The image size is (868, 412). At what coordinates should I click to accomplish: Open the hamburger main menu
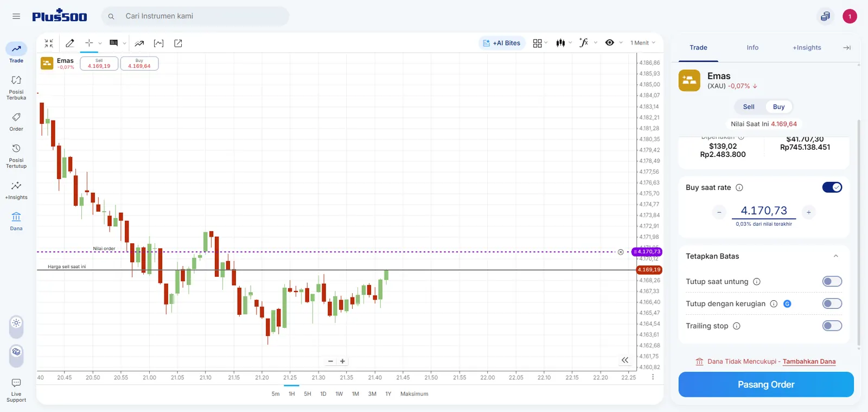click(16, 16)
